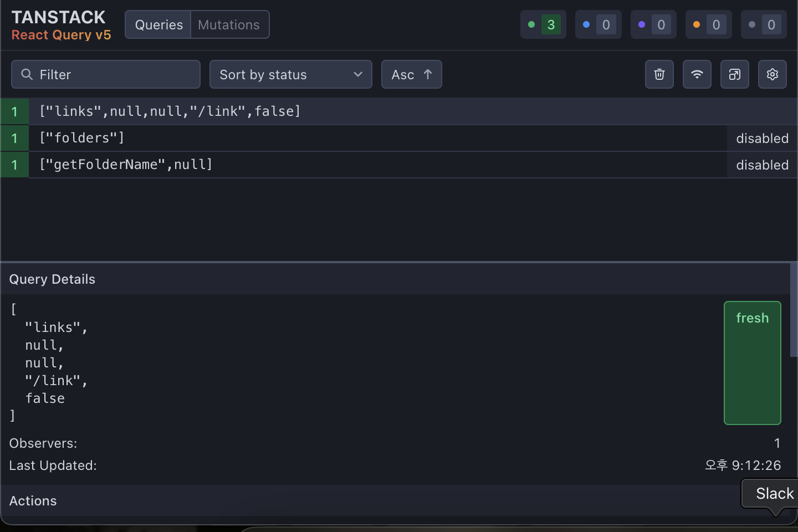Switch to the Queries tab
Image resolution: width=798 pixels, height=532 pixels.
point(158,25)
